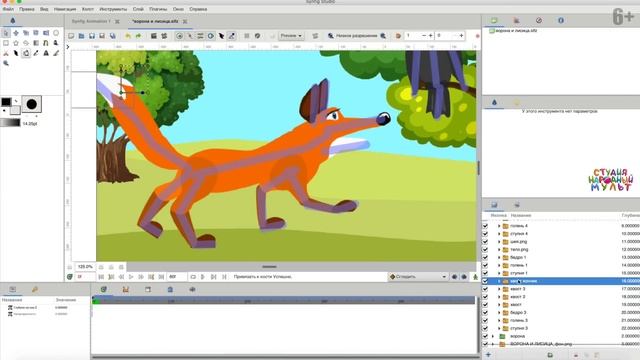Click the Open file toolbar icon
This screenshot has width=640, height=360.
(81, 36)
